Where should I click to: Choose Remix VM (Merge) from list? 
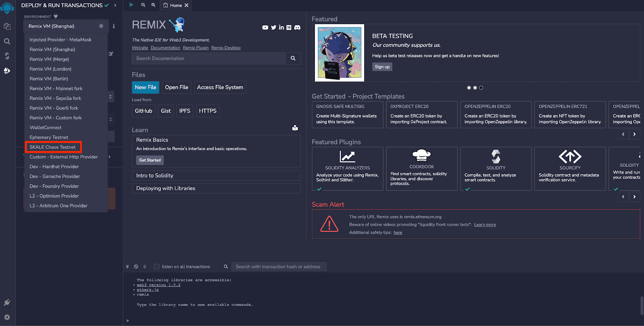[49, 59]
